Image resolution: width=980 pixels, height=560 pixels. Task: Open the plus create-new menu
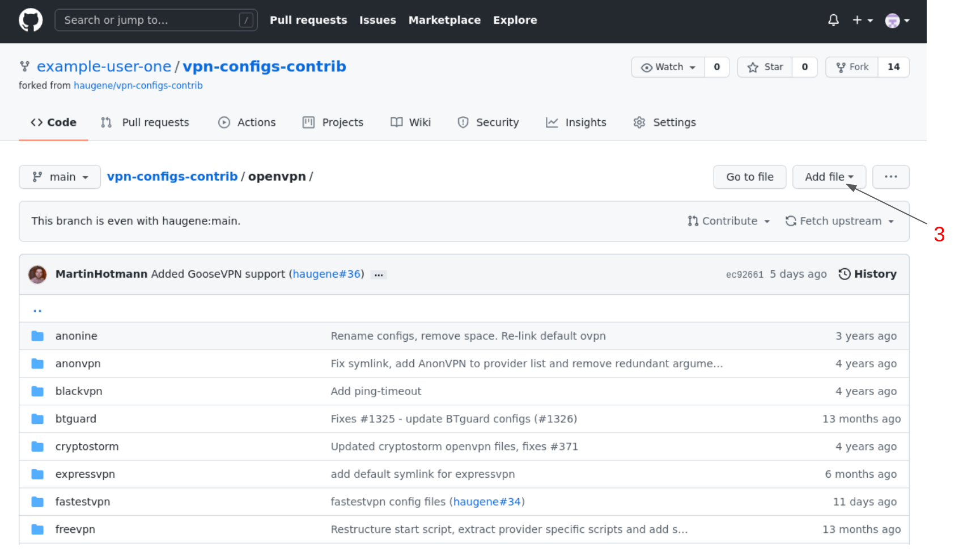click(x=862, y=20)
